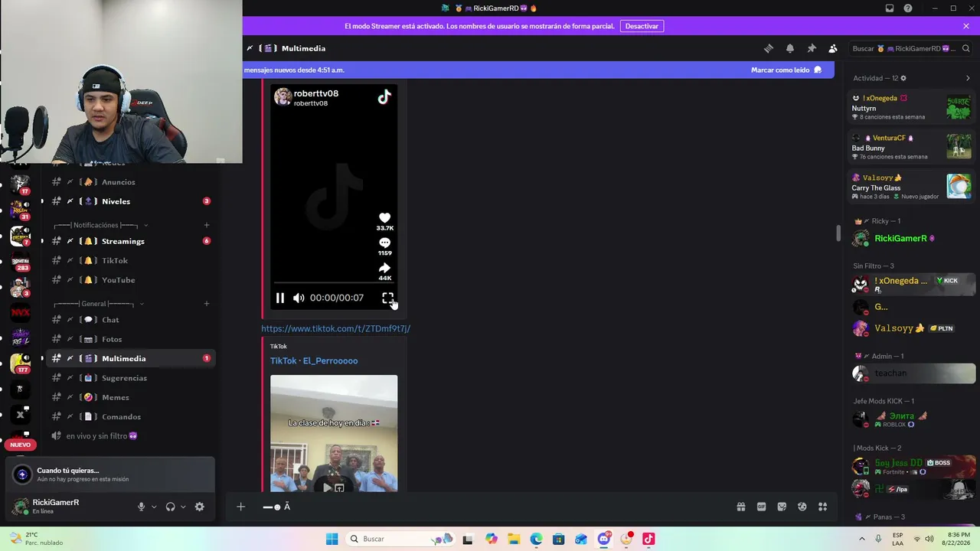Open microphone input options dropdown
Viewport: 980px width, 551px height.
154,507
